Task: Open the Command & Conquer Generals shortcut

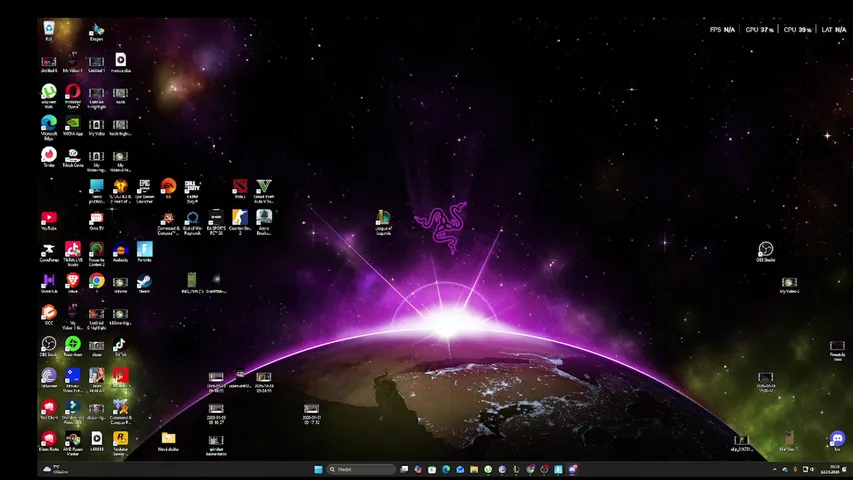Action: (x=168, y=223)
